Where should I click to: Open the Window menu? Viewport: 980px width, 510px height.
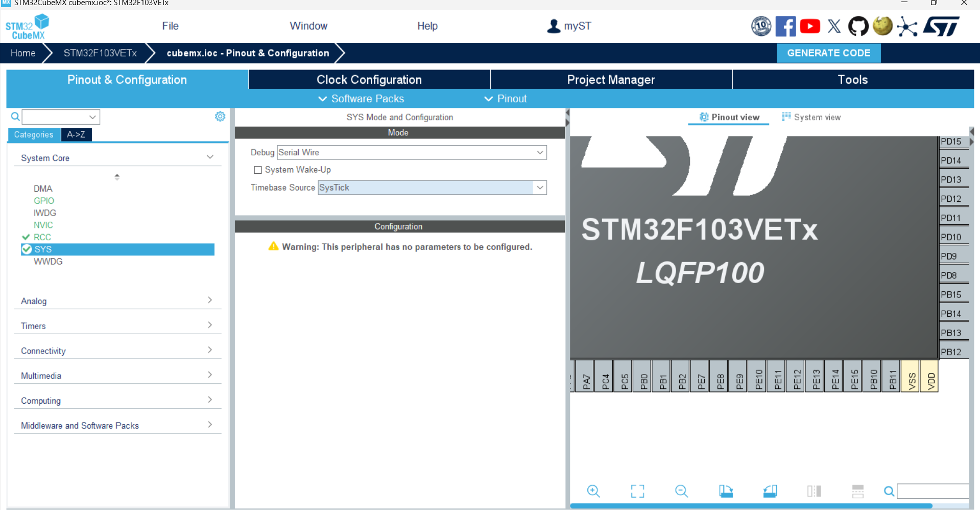tap(308, 26)
